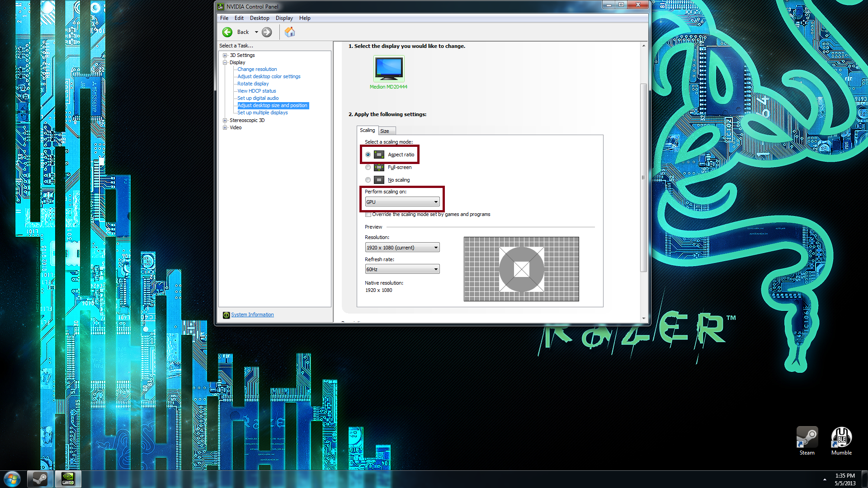Image resolution: width=868 pixels, height=488 pixels.
Task: Toggle Override the scaling mode checkbox
Action: [x=368, y=215]
